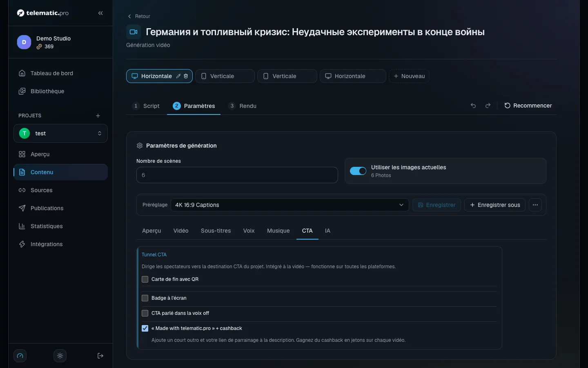Check CTA parlé dans la voix off
This screenshot has width=588, height=368.
pos(145,313)
